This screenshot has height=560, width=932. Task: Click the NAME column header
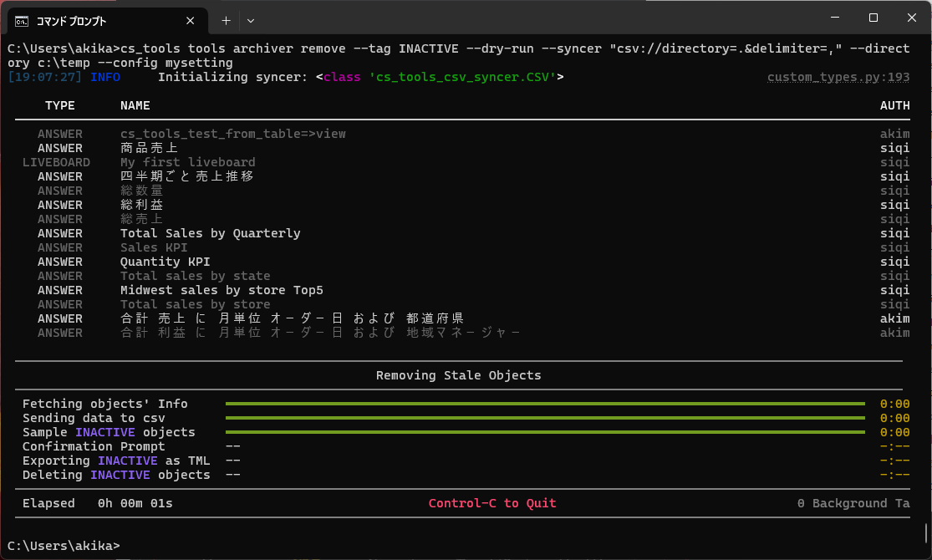(x=135, y=105)
